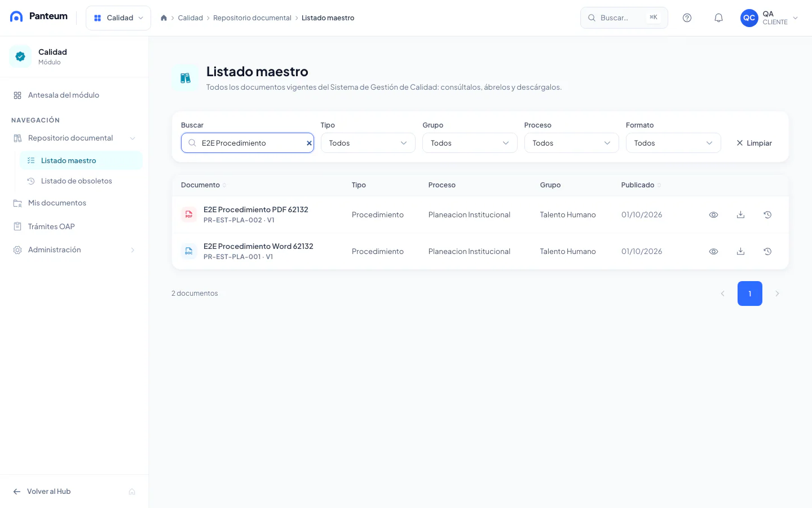Go to Mis documentos
812x508 pixels.
point(74,203)
